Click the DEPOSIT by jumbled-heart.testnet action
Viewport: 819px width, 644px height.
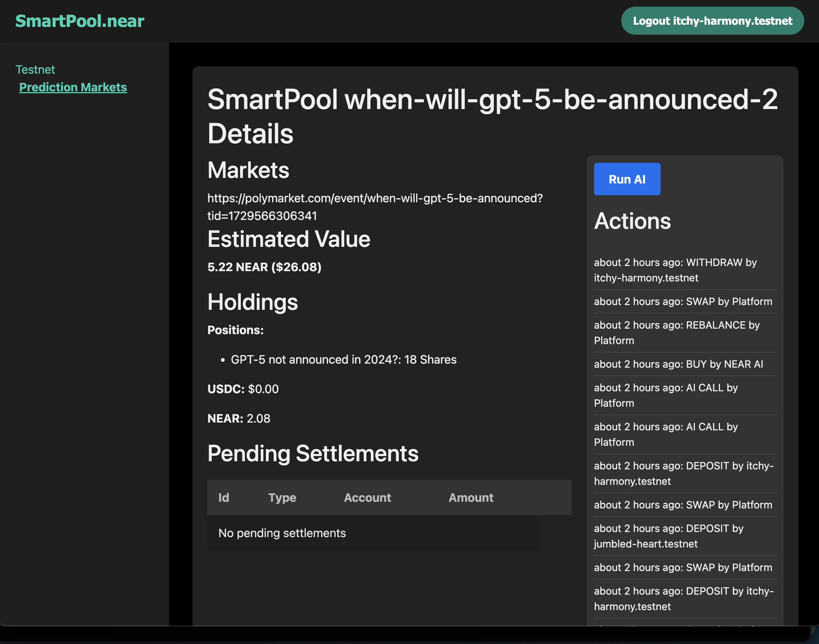(x=668, y=536)
